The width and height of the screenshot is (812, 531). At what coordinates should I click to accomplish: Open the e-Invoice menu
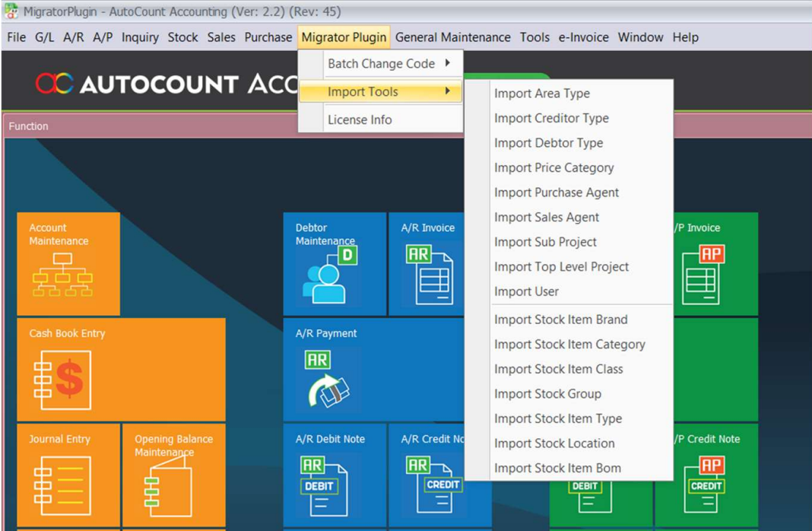click(583, 37)
